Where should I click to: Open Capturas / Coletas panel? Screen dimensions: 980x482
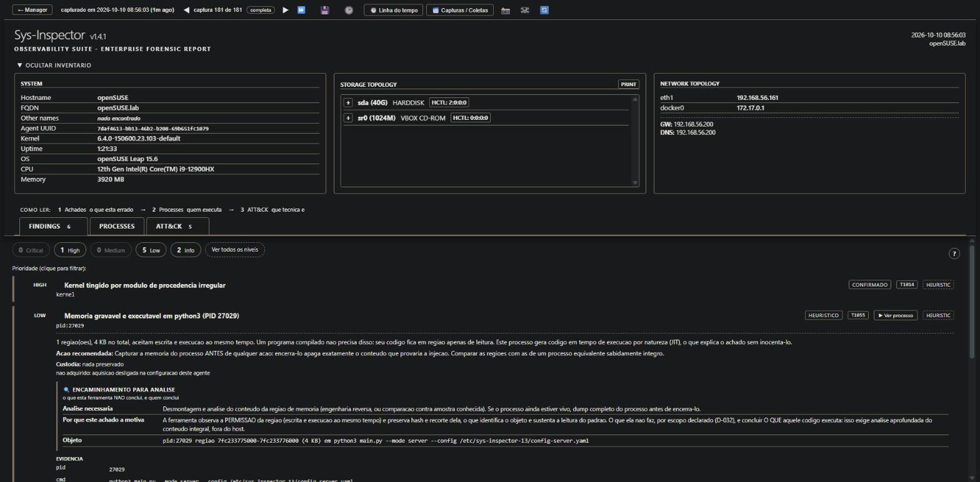coord(460,10)
